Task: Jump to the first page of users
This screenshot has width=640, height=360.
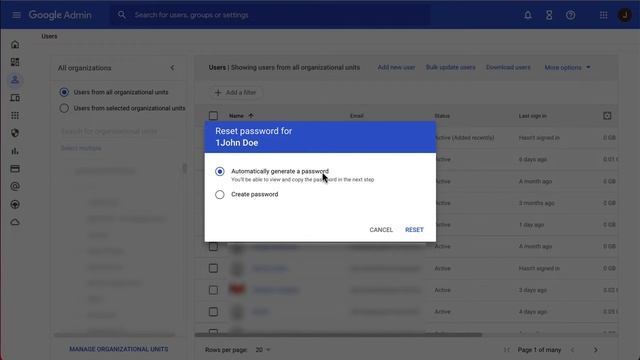Action: coord(507,350)
